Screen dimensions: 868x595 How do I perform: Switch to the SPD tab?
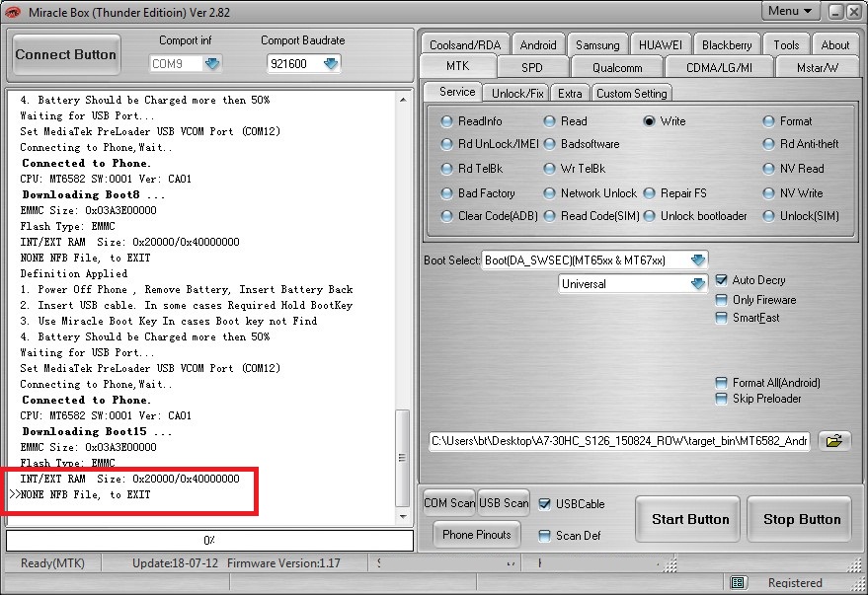pyautogui.click(x=532, y=67)
